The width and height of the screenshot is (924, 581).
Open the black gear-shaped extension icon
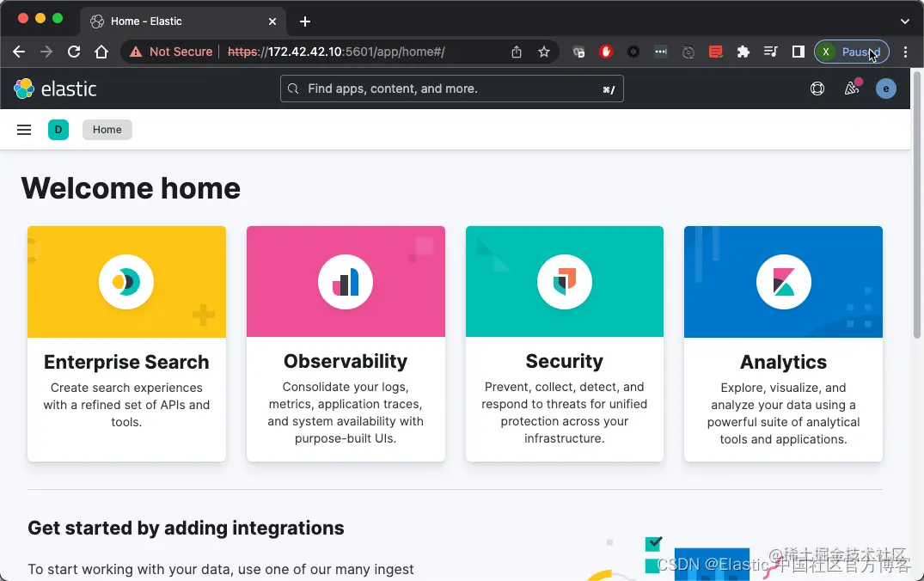(633, 52)
